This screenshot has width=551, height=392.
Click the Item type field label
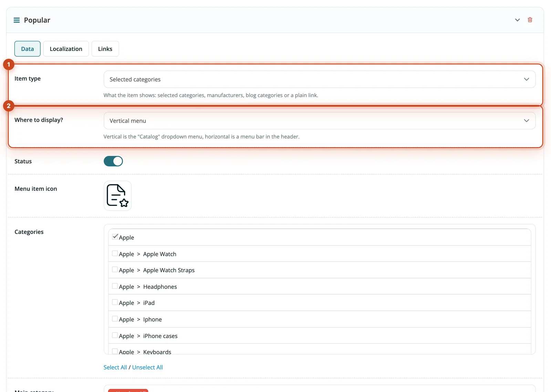pyautogui.click(x=28, y=78)
